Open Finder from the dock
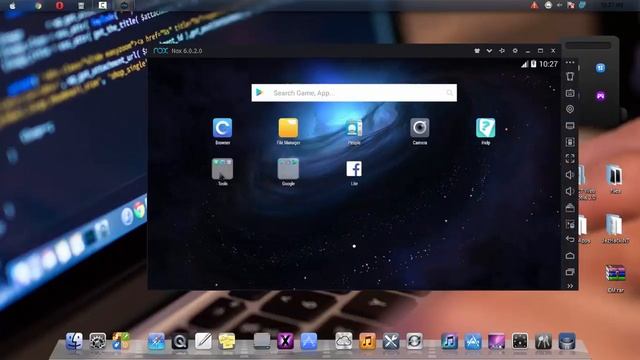This screenshot has width=640, height=360. click(74, 341)
